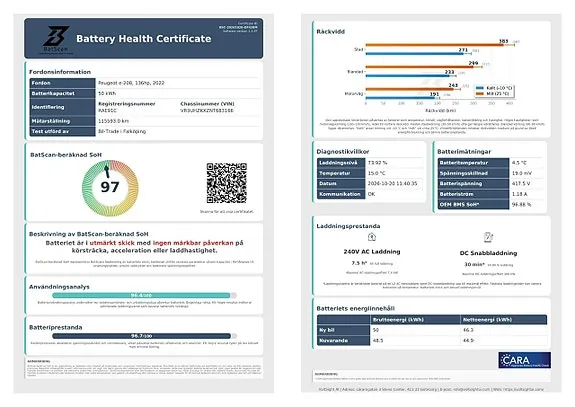Click the 'Batteriprestanda' heading

click(55, 327)
